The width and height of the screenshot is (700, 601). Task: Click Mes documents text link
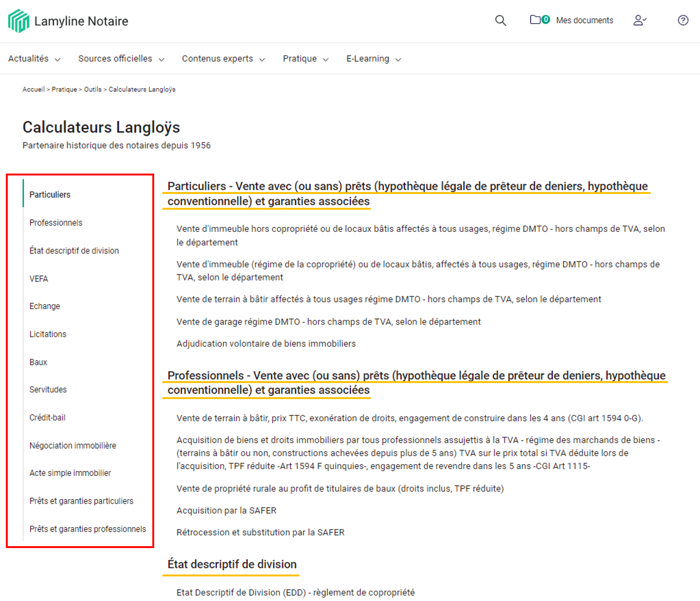pyautogui.click(x=584, y=21)
